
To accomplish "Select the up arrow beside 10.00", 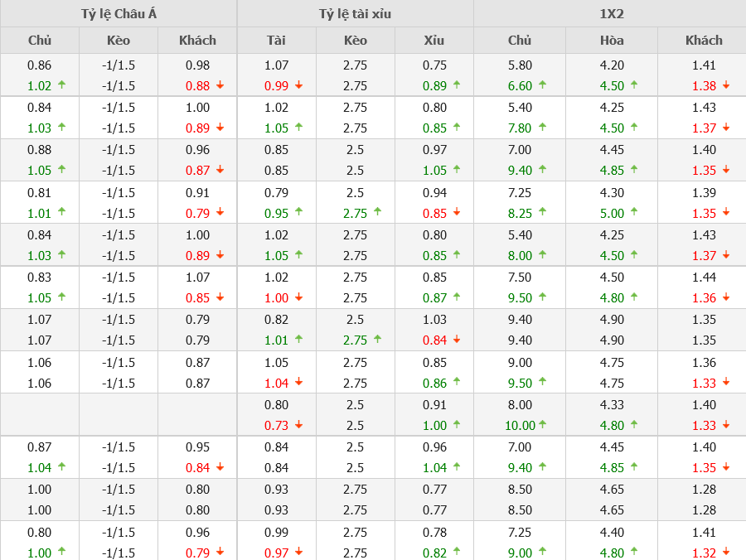I will (542, 424).
